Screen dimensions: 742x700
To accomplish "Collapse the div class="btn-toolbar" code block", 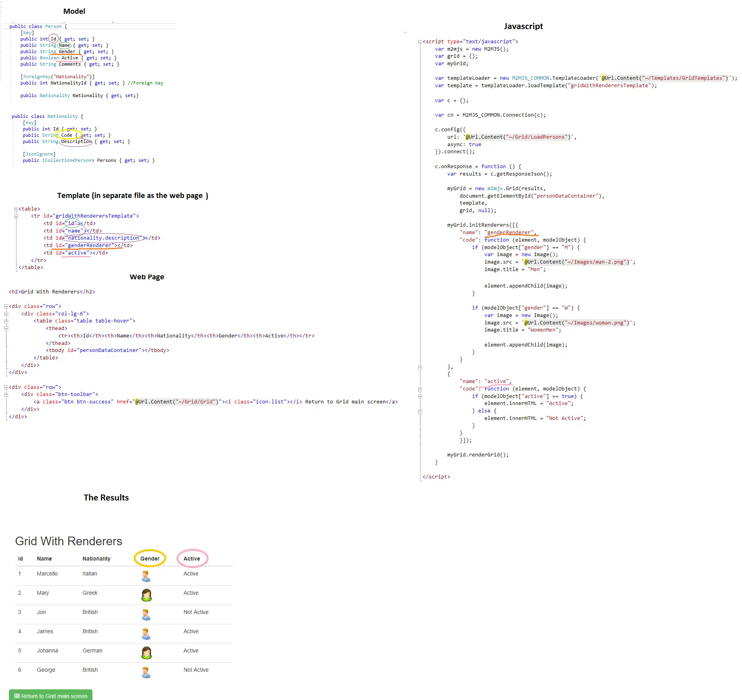I will (x=6, y=394).
